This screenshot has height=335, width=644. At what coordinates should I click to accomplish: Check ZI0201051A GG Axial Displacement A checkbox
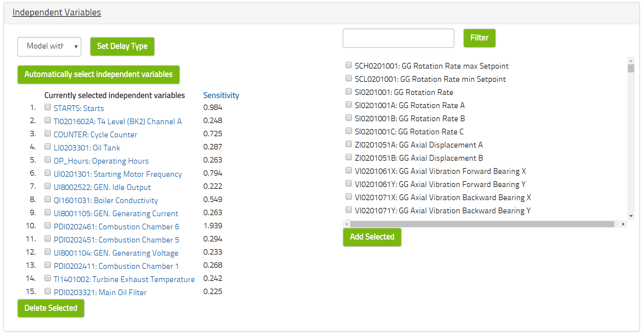(x=349, y=144)
